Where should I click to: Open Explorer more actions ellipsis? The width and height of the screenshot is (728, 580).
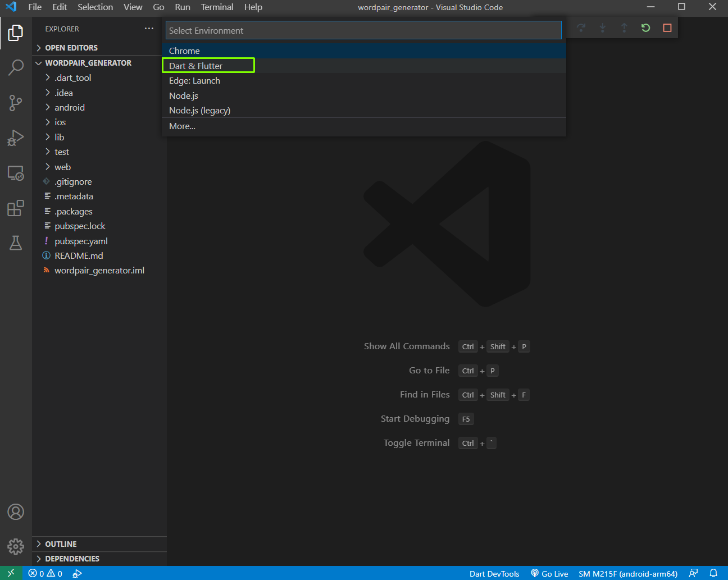point(149,29)
